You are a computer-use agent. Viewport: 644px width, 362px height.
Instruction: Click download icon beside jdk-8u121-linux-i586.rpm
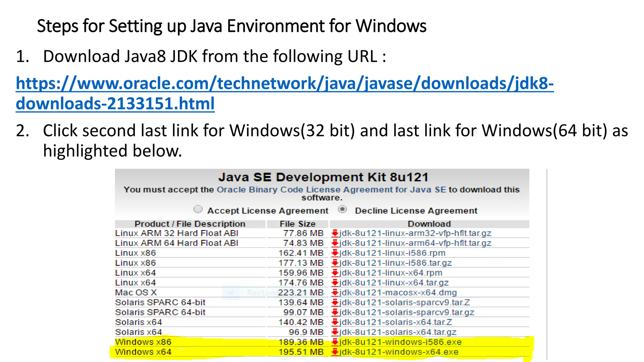point(335,253)
